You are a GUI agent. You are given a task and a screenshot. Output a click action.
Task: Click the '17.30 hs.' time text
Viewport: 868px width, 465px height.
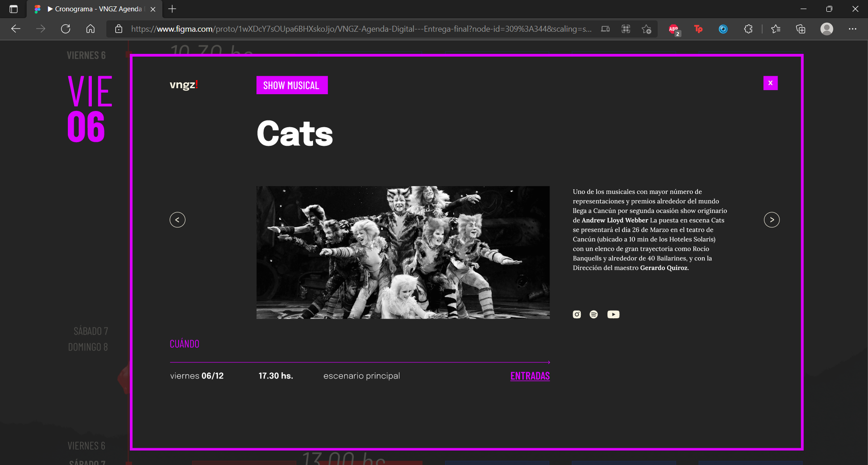(x=276, y=376)
